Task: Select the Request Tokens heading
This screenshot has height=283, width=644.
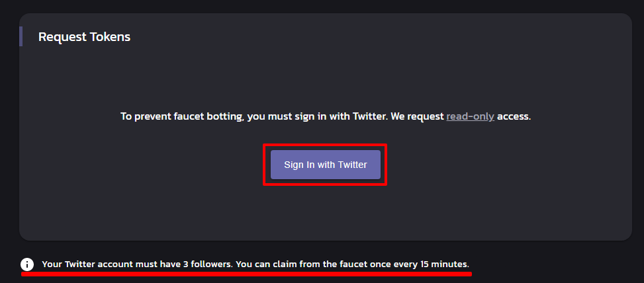Action: tap(84, 37)
